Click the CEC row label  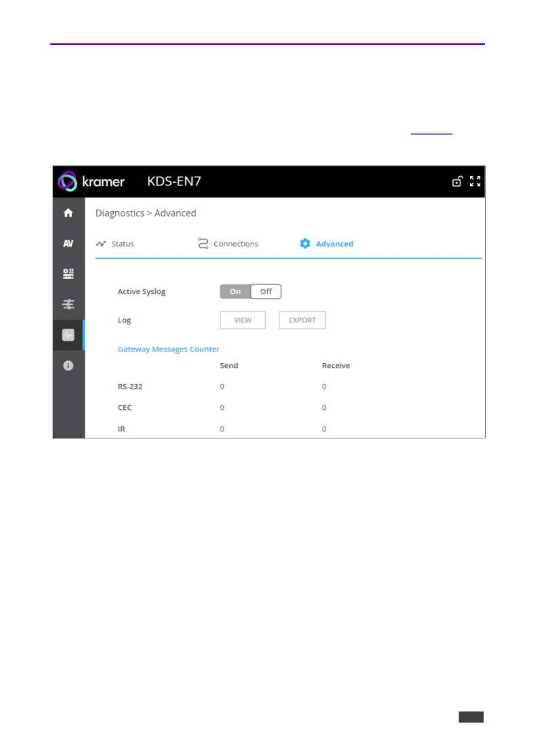(124, 407)
